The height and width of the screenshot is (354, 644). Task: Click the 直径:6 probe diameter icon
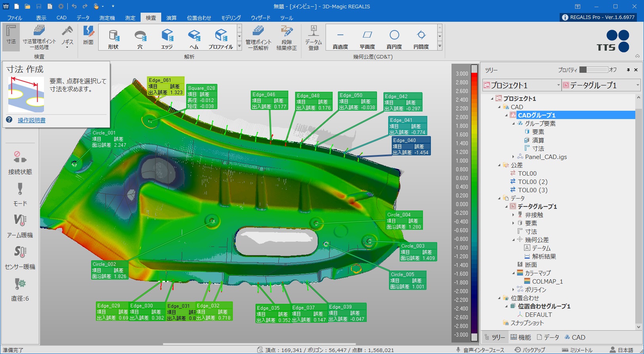(x=20, y=289)
